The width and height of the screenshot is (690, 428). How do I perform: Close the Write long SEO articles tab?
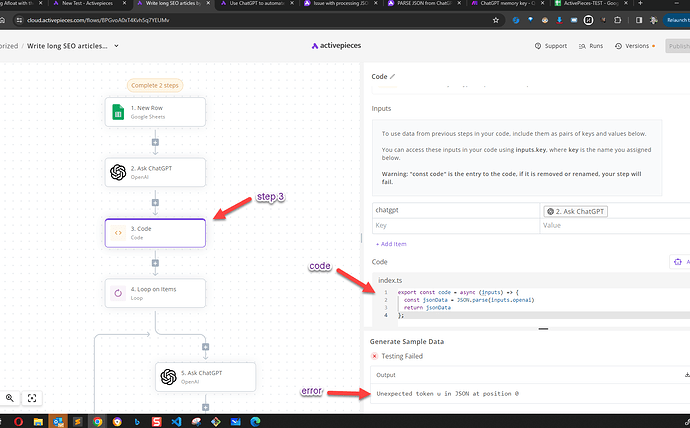[209, 3]
